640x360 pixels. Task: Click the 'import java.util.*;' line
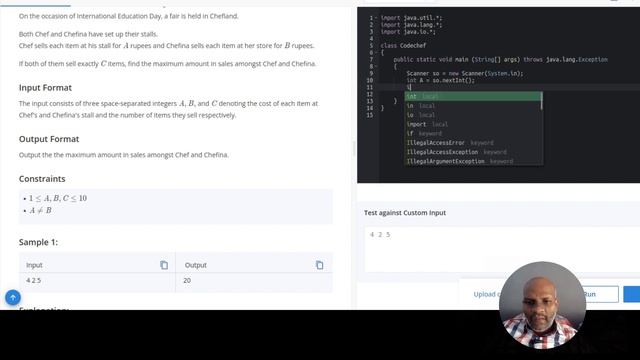[x=411, y=18]
